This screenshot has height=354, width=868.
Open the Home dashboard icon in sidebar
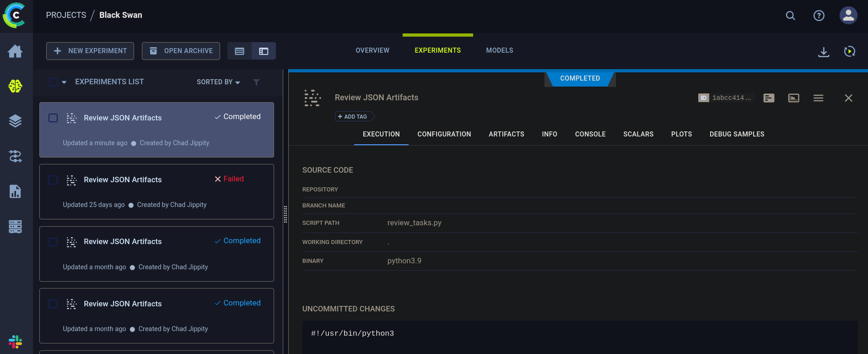pos(15,51)
